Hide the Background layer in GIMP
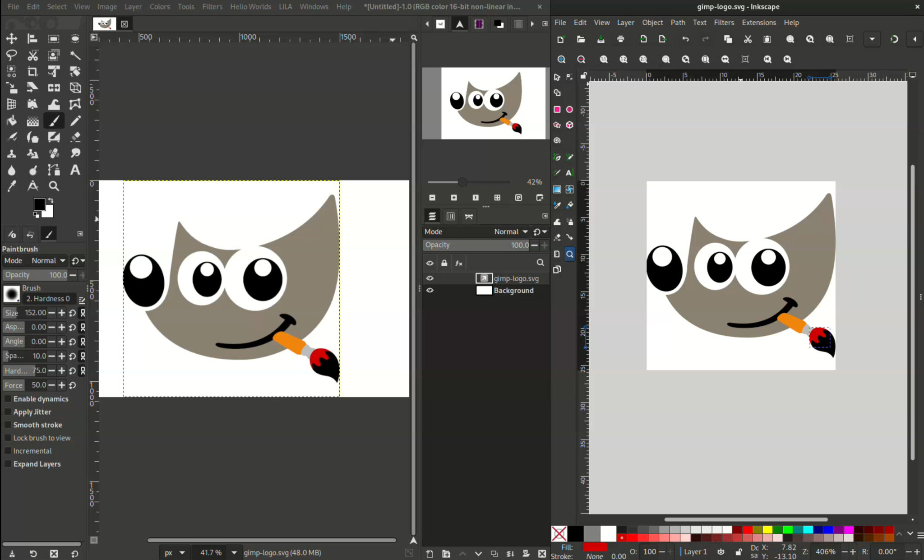The height and width of the screenshot is (560, 924). coord(430,290)
